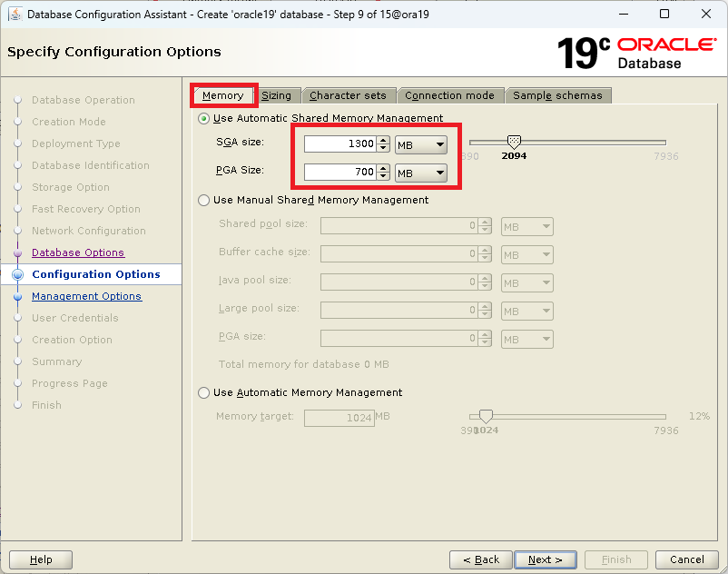
Task: Click the Network Configuration step
Action: click(x=89, y=232)
